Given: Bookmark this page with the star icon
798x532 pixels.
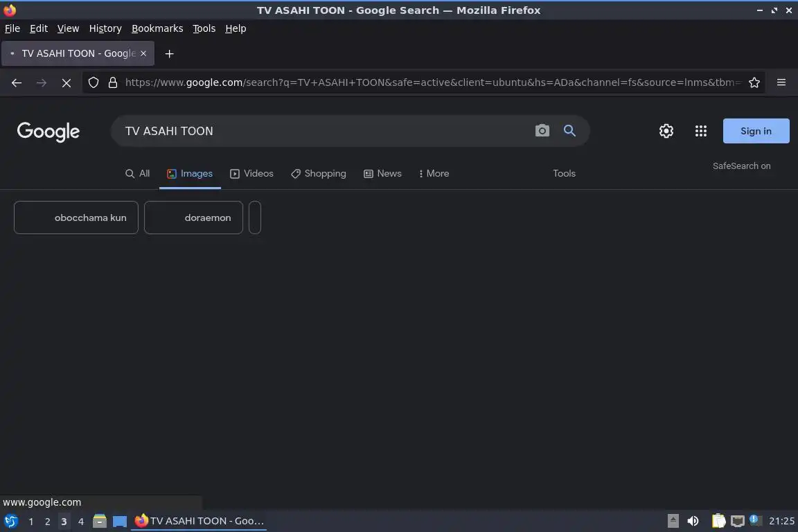Looking at the screenshot, I should (x=754, y=82).
